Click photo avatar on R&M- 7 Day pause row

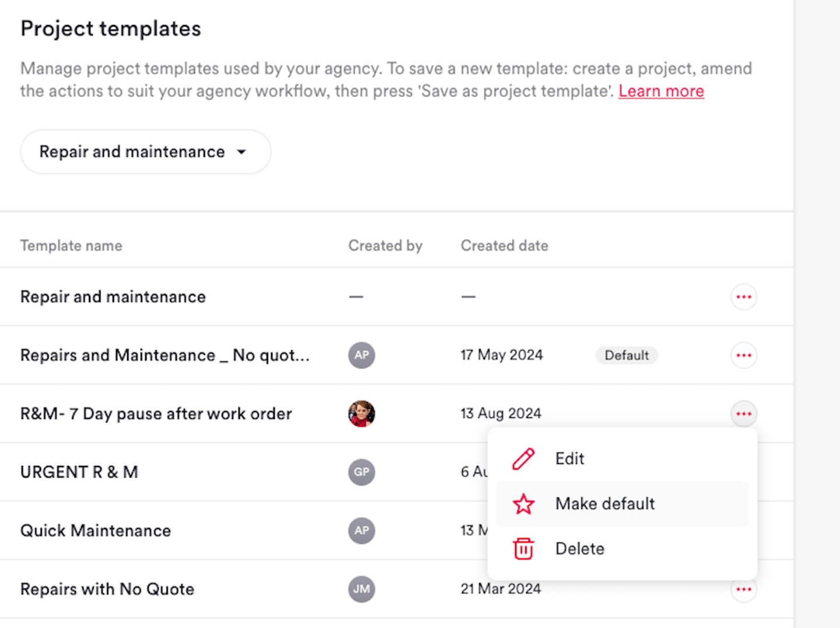(x=362, y=414)
